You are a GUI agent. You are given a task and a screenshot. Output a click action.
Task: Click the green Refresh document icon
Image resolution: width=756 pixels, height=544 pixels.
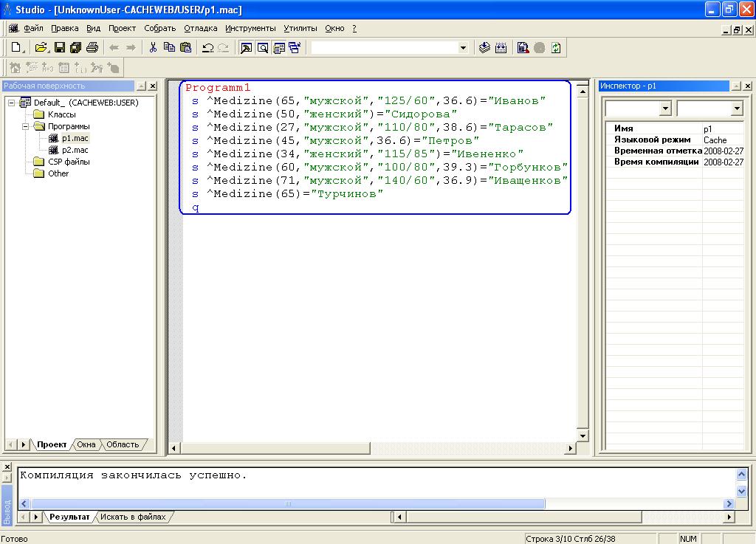click(556, 48)
